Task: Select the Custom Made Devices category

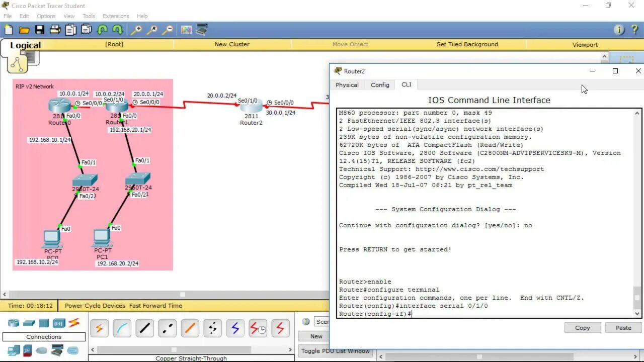Action: [x=57, y=350]
